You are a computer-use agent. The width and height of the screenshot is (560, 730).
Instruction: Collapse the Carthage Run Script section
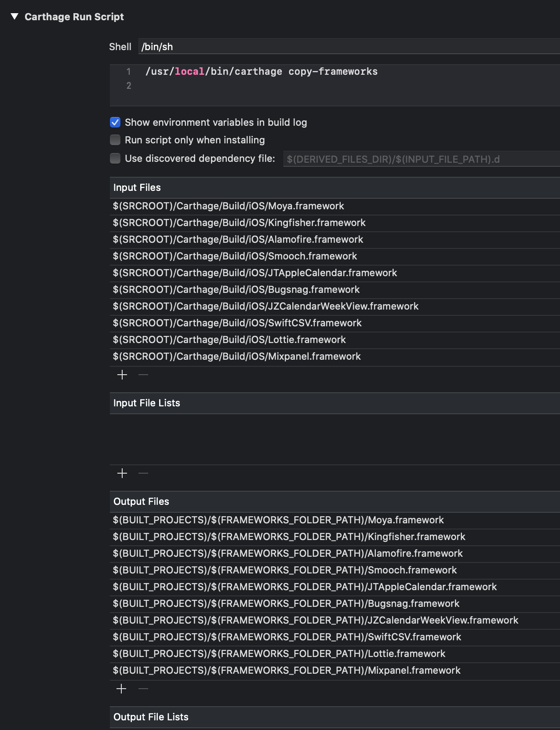[x=15, y=17]
